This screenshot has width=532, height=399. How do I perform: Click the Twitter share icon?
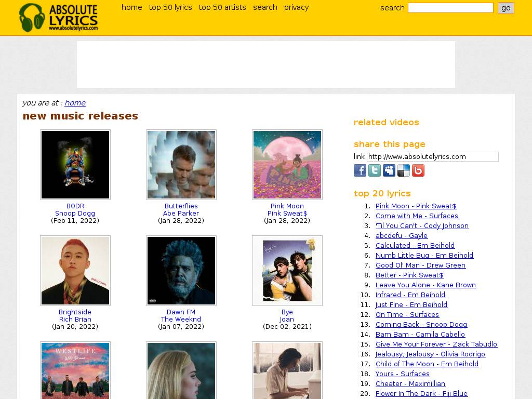click(374, 170)
